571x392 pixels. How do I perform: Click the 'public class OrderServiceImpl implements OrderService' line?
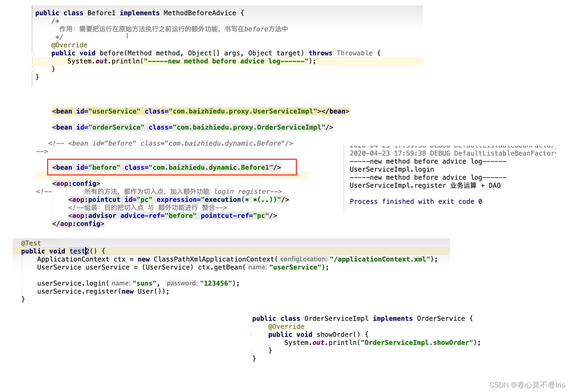363,319
